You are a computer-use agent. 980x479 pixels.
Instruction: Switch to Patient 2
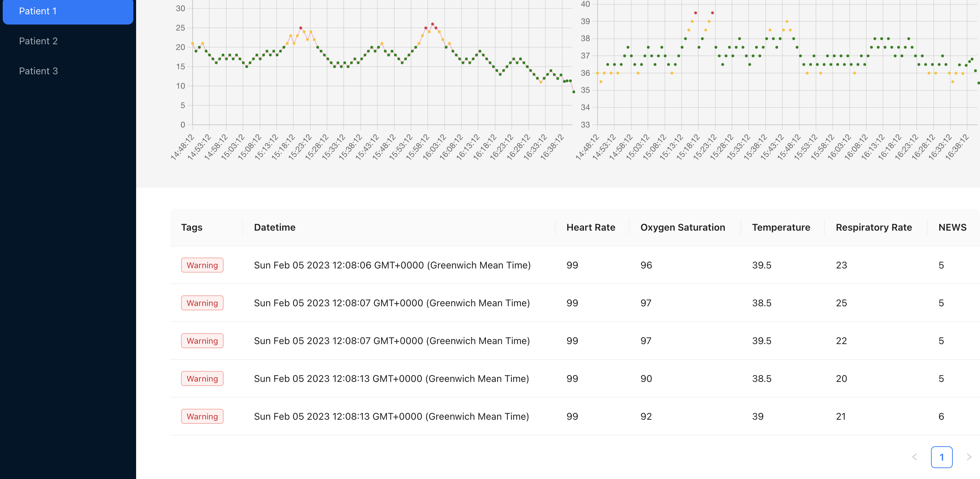click(x=38, y=41)
